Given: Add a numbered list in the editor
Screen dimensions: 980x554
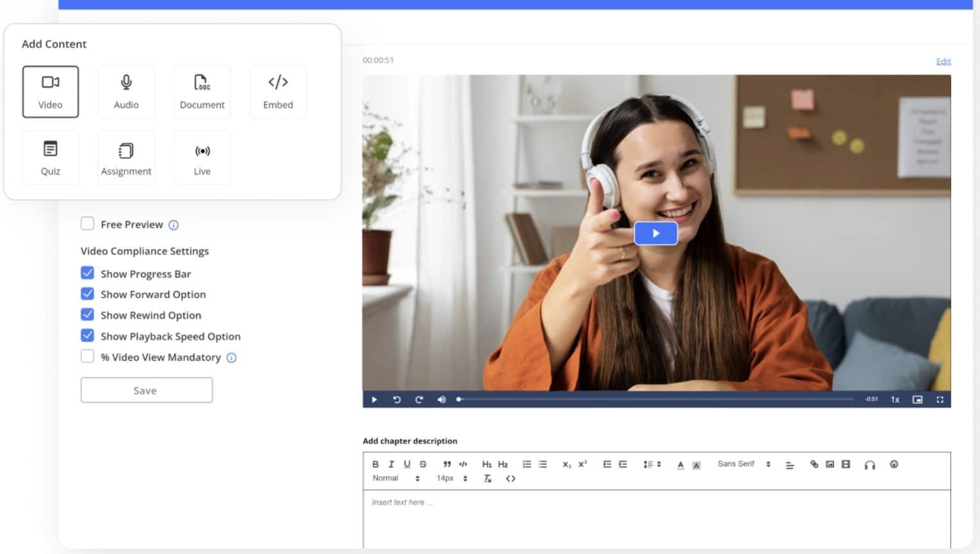Looking at the screenshot, I should 526,464.
